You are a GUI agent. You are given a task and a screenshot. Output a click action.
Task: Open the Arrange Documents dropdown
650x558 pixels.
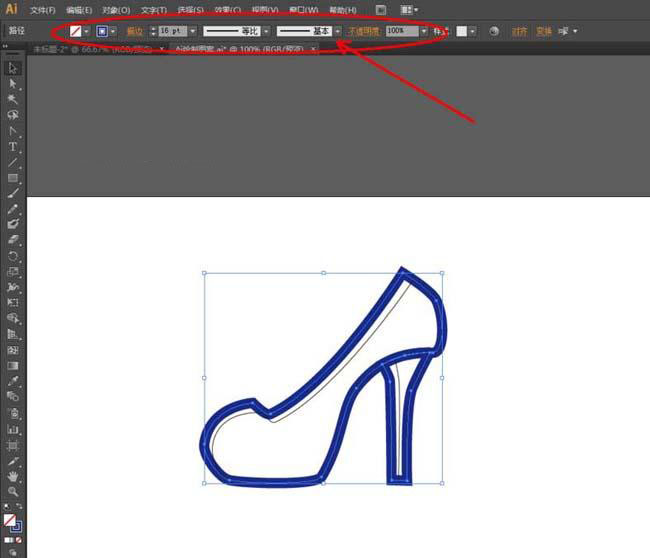(x=410, y=10)
